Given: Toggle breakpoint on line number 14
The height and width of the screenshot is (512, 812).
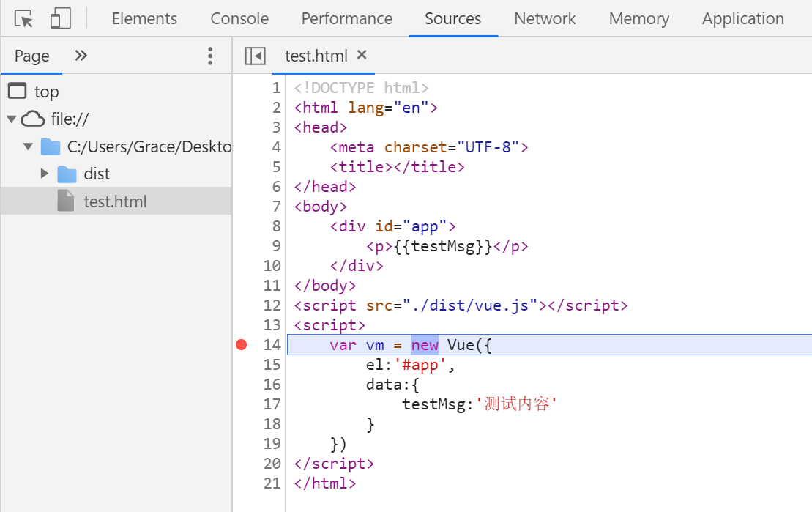Looking at the screenshot, I should [x=272, y=345].
